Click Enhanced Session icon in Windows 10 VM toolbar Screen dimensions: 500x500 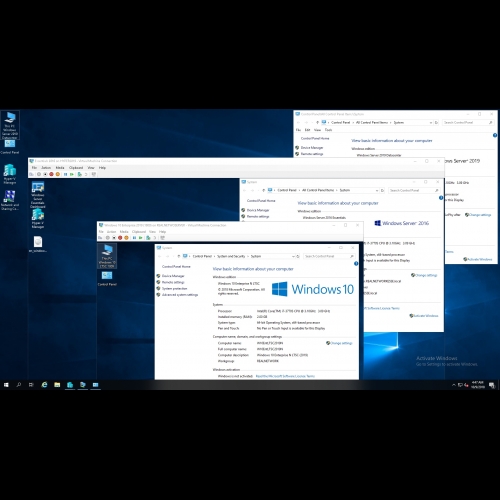click(x=163, y=238)
